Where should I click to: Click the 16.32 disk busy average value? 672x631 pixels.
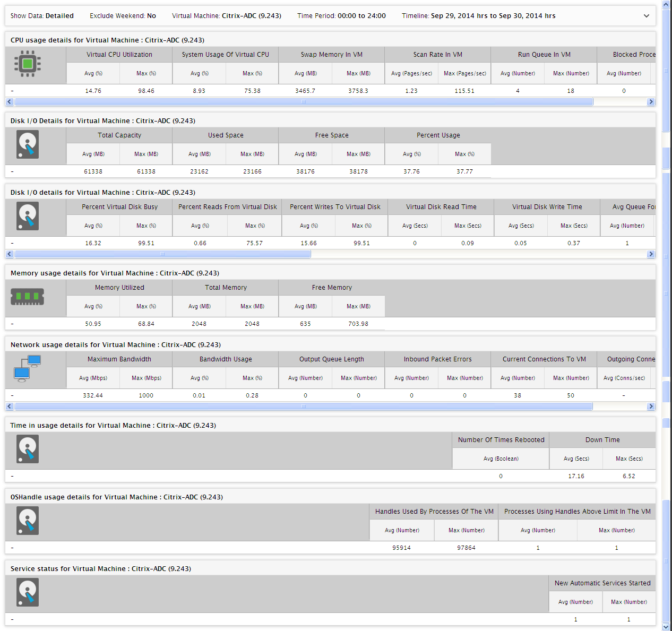93,243
